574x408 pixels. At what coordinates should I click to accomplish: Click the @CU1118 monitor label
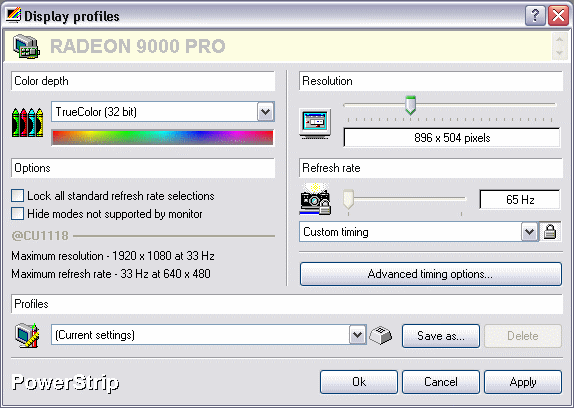pyautogui.click(x=40, y=236)
